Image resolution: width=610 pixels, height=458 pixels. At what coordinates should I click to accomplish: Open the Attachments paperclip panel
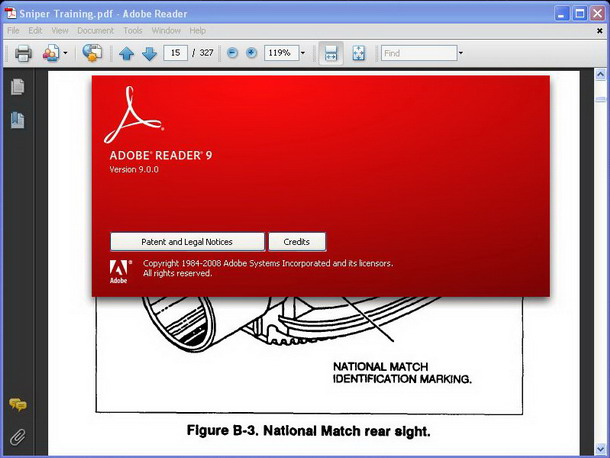pyautogui.click(x=18, y=437)
